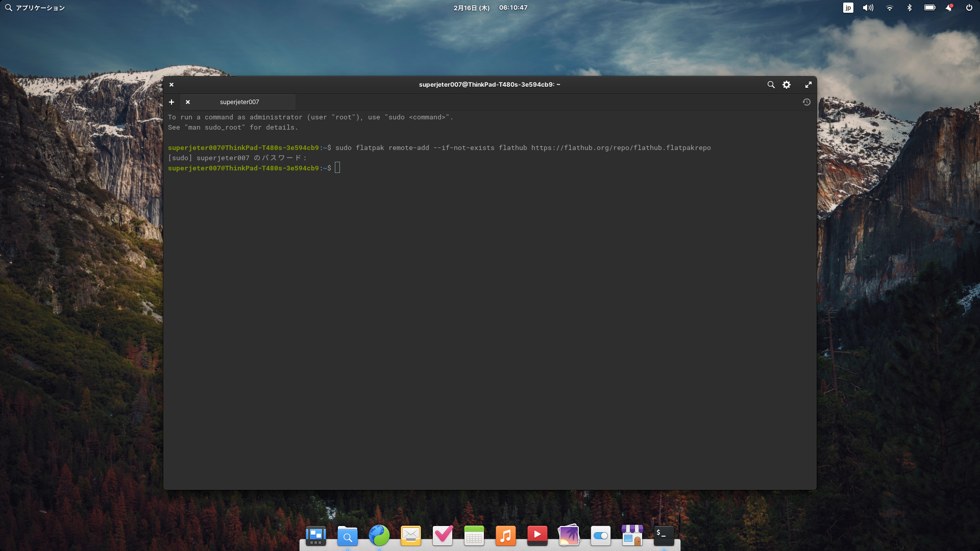Screen dimensions: 980x551
Task: Open the battery power indicator
Action: [929, 8]
